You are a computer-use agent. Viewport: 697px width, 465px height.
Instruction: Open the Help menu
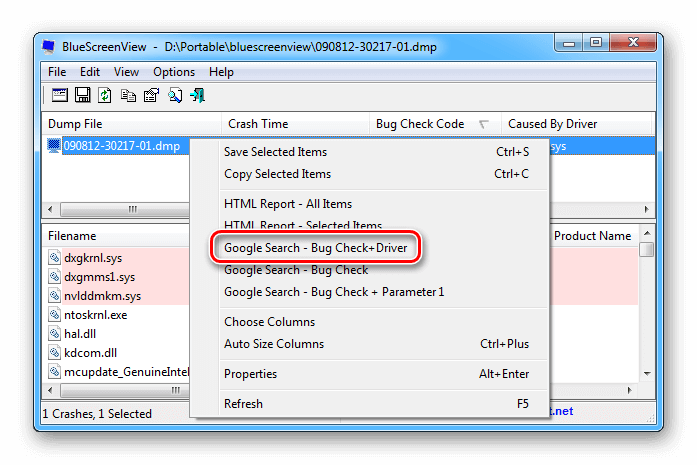[x=221, y=72]
